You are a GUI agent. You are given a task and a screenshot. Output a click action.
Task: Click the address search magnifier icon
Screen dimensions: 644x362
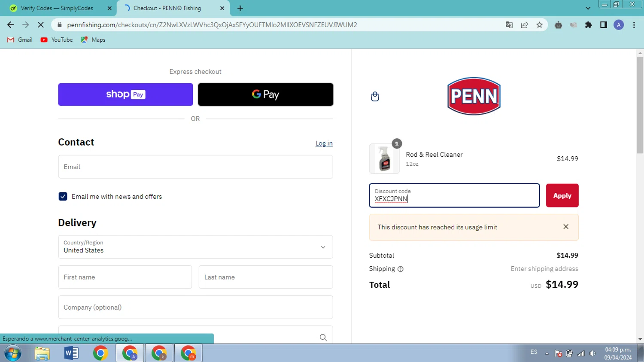[323, 338]
